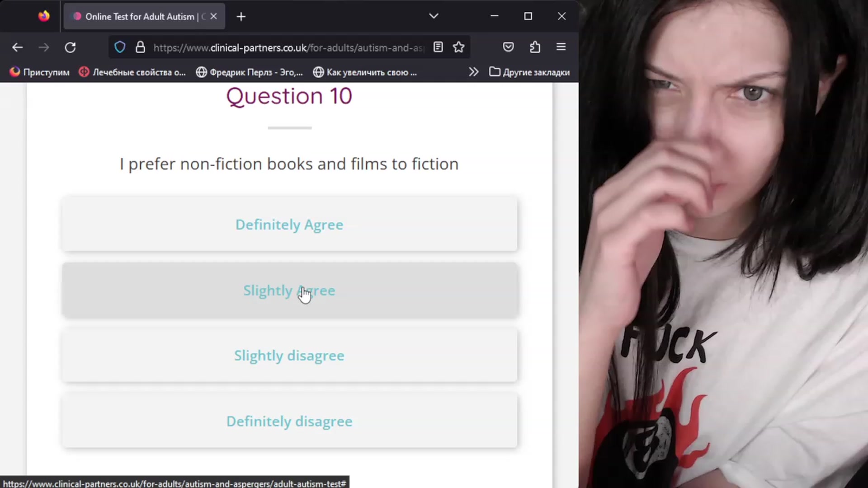
Task: Open Другие закладки bookmarks folder
Action: click(529, 72)
